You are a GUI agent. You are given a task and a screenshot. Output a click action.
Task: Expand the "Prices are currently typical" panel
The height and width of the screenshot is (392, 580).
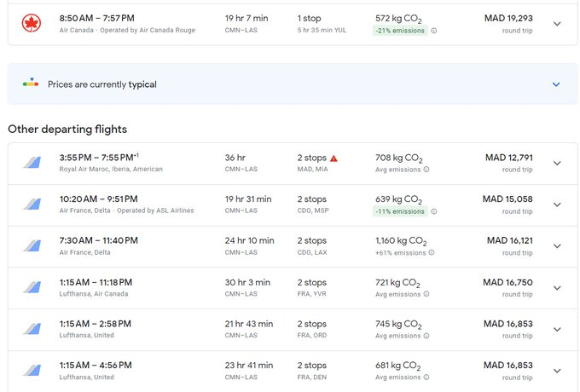(x=556, y=84)
